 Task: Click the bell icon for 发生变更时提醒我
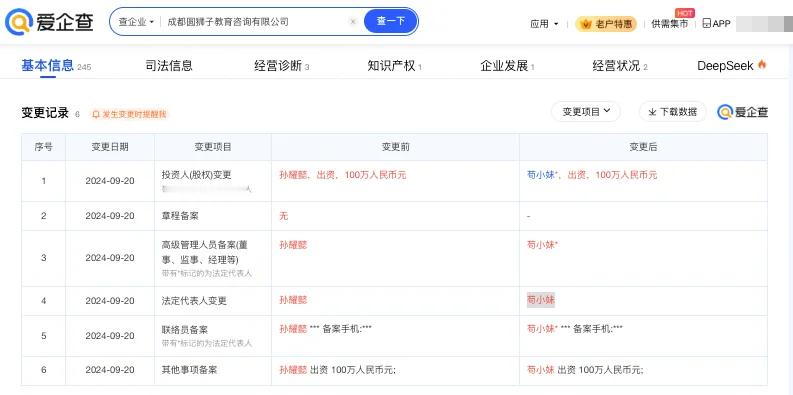[x=96, y=114]
